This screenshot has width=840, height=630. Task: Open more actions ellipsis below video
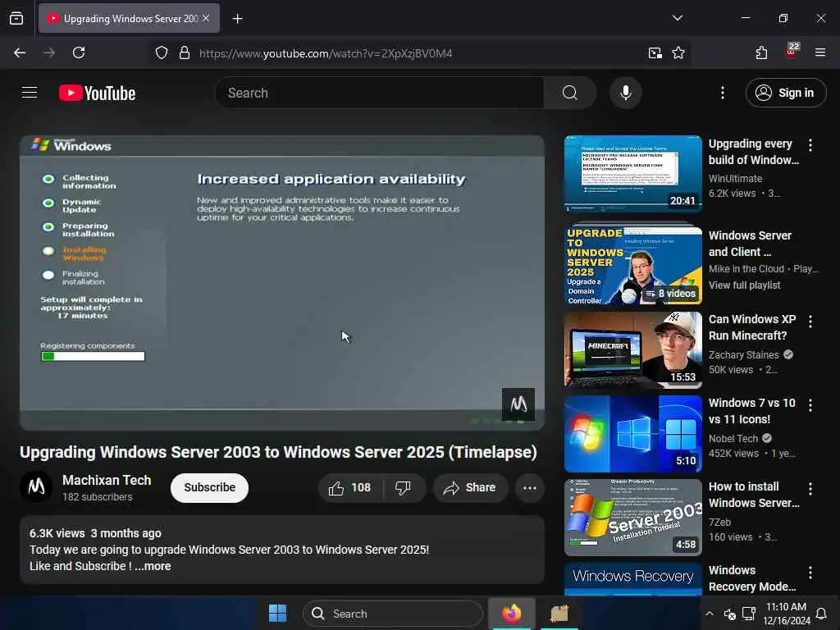click(x=530, y=487)
